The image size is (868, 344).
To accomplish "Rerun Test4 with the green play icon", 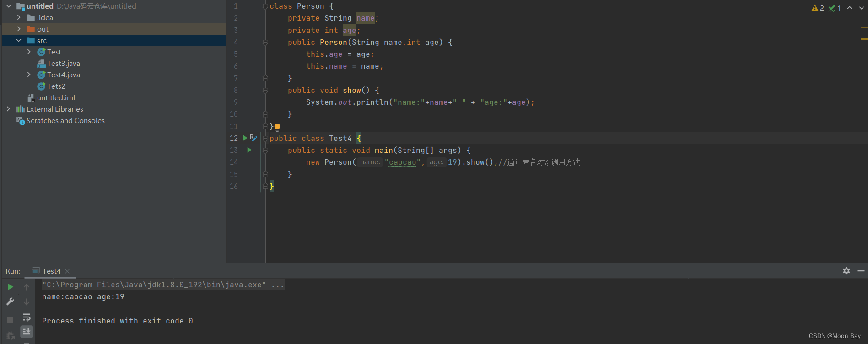I will pyautogui.click(x=10, y=287).
